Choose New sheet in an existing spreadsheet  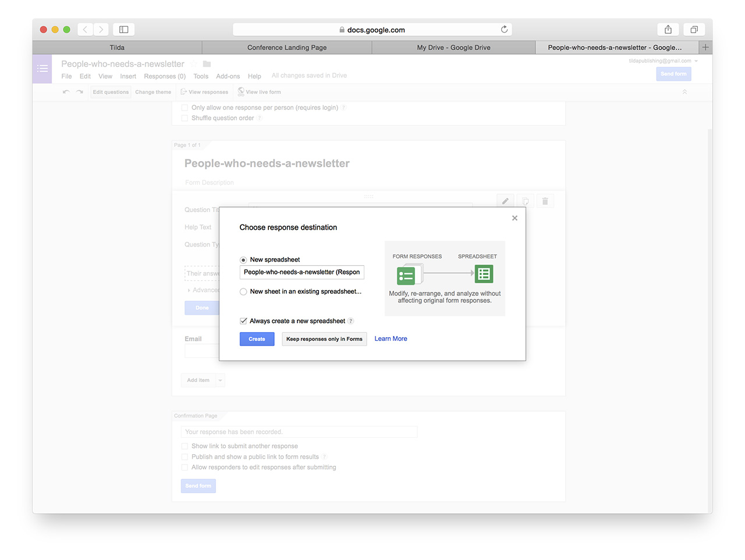[243, 292]
